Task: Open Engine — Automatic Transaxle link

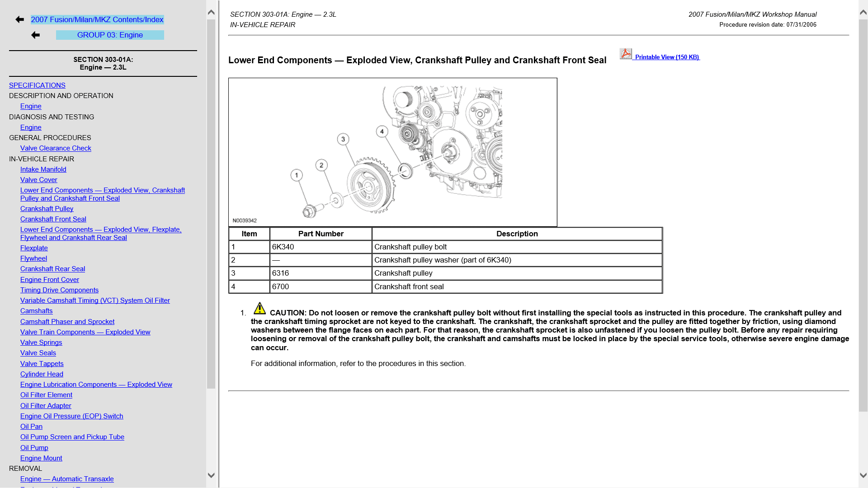Action: (x=67, y=479)
